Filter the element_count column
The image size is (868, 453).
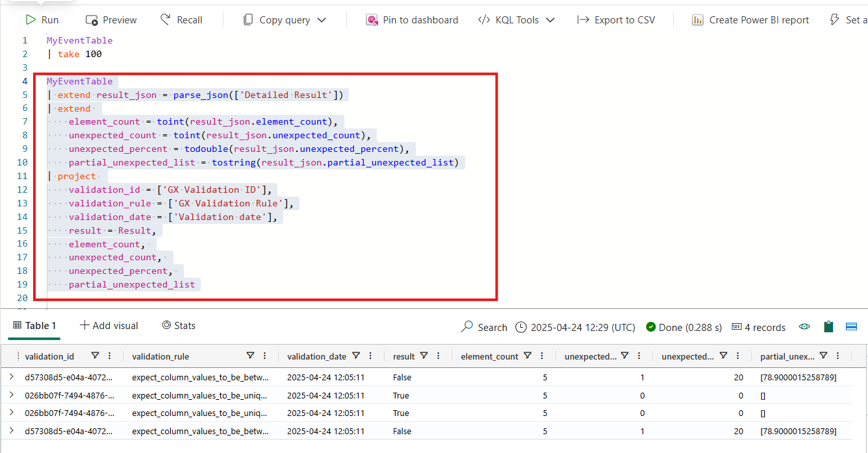(x=528, y=356)
